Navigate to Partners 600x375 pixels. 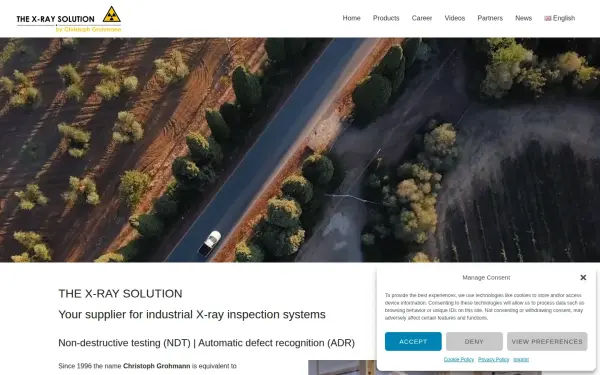[x=490, y=18]
